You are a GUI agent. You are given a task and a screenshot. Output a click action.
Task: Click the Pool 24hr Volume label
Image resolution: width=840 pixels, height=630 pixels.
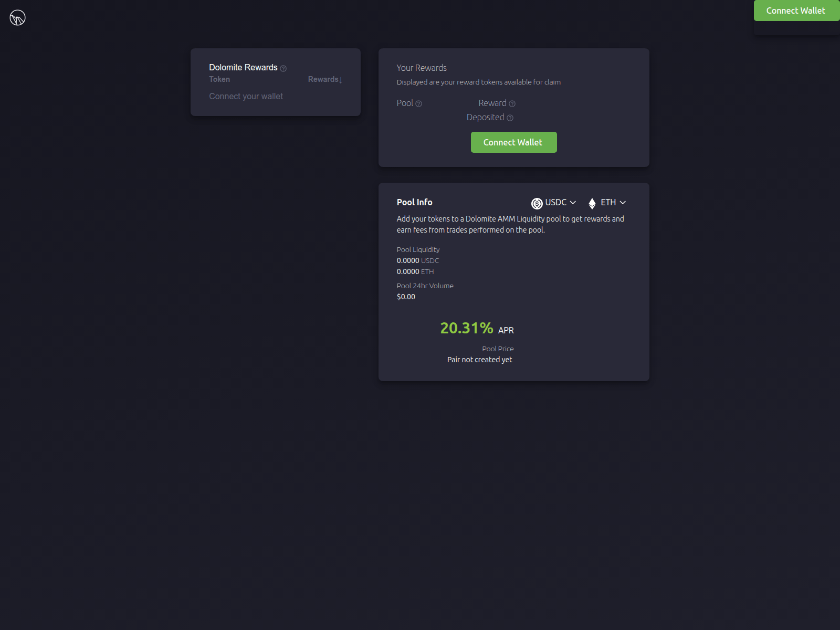pos(425,286)
